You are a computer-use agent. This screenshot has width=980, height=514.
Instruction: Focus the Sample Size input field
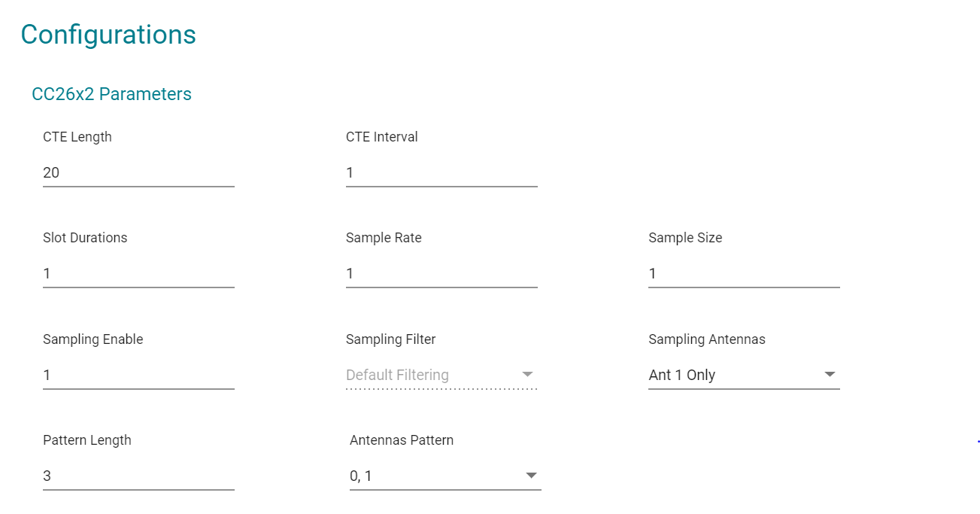[x=744, y=274]
